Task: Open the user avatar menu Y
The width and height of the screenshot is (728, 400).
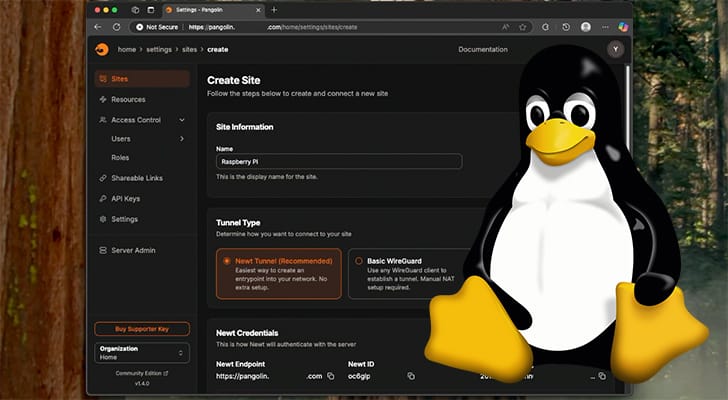Action: click(616, 49)
